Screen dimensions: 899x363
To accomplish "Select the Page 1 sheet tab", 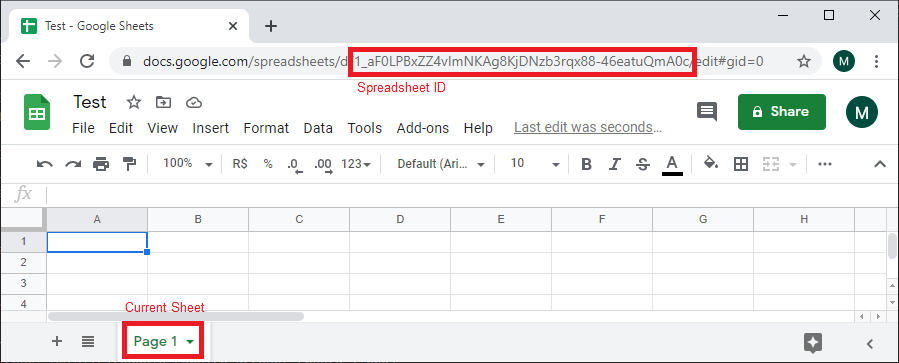I will click(x=155, y=342).
